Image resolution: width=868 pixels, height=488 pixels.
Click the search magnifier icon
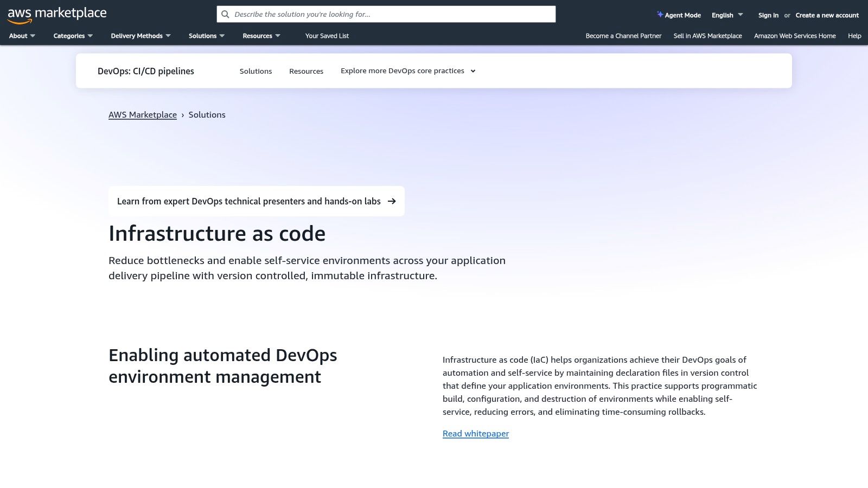click(225, 14)
